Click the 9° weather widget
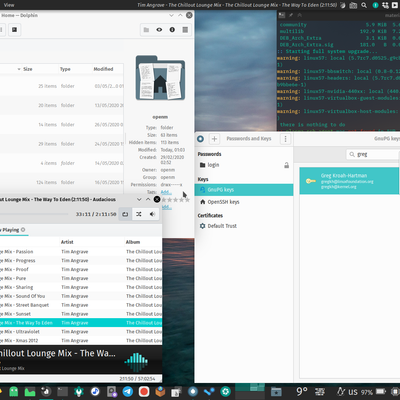The image size is (400, 400). click(x=302, y=391)
